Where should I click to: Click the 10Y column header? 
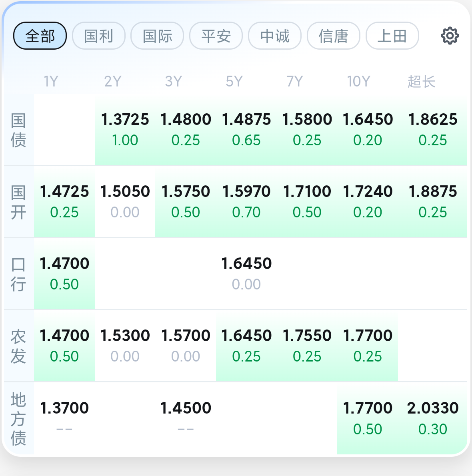click(x=358, y=81)
